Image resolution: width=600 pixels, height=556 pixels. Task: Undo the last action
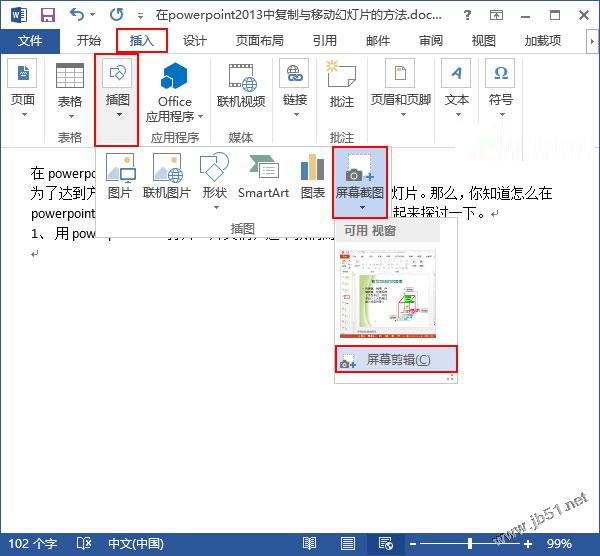[77, 15]
